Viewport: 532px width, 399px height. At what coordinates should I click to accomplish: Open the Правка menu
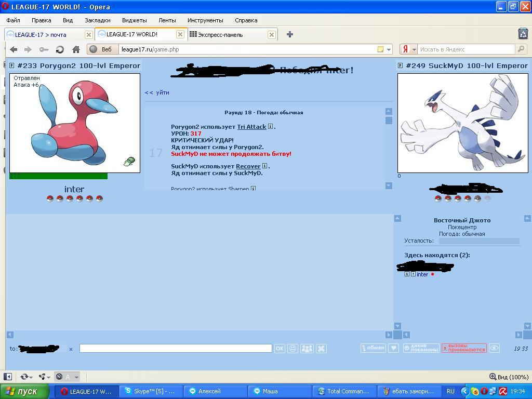[x=42, y=20]
